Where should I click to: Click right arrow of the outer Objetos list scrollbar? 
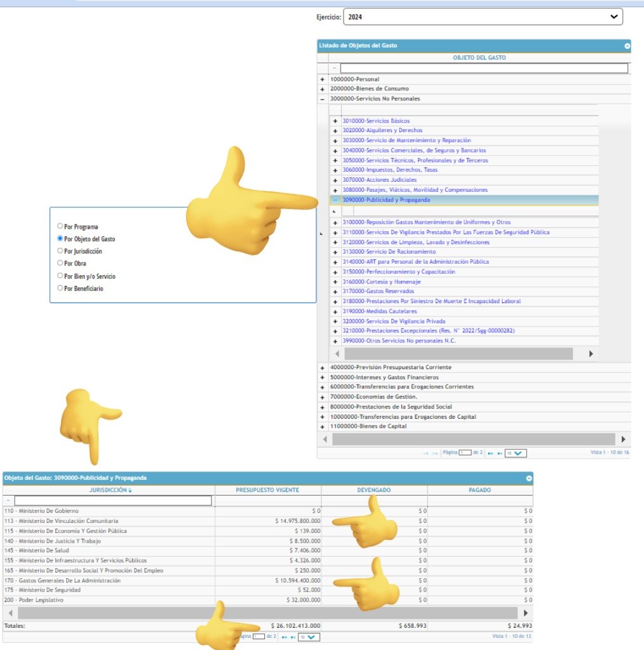pyautogui.click(x=623, y=439)
